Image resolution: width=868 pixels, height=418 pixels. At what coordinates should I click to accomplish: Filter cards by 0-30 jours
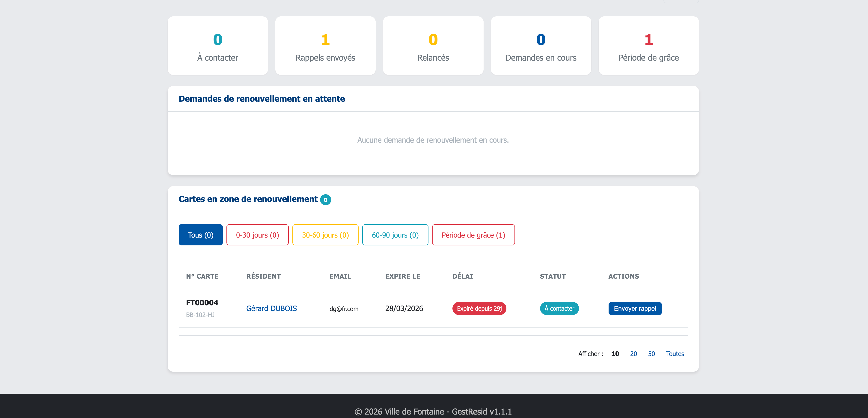tap(257, 235)
